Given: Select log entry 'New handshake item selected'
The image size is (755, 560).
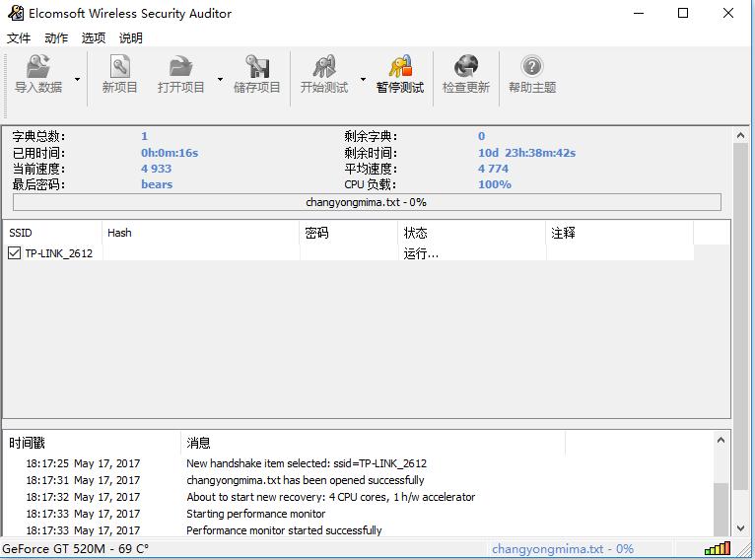Looking at the screenshot, I should [x=307, y=463].
